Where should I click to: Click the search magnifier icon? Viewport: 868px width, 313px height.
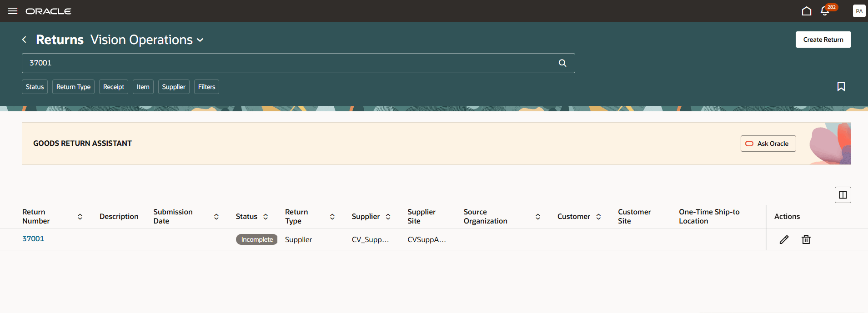(x=562, y=63)
